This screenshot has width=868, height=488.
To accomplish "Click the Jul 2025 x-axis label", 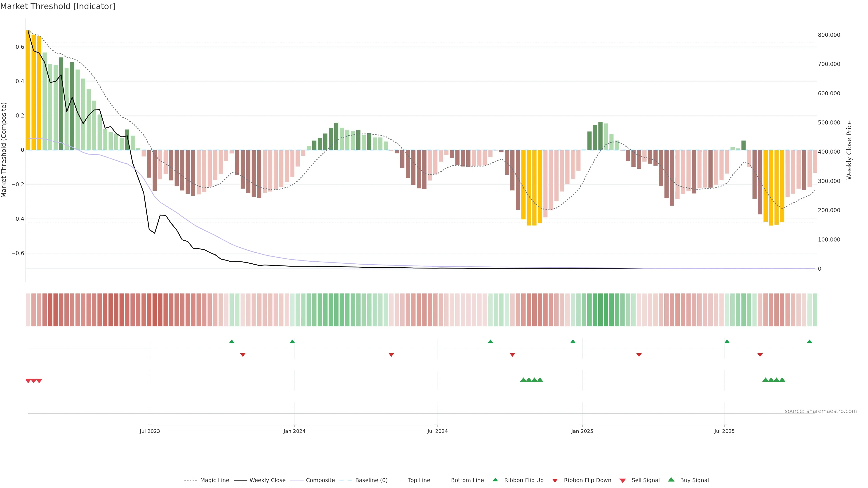I will pyautogui.click(x=724, y=431).
